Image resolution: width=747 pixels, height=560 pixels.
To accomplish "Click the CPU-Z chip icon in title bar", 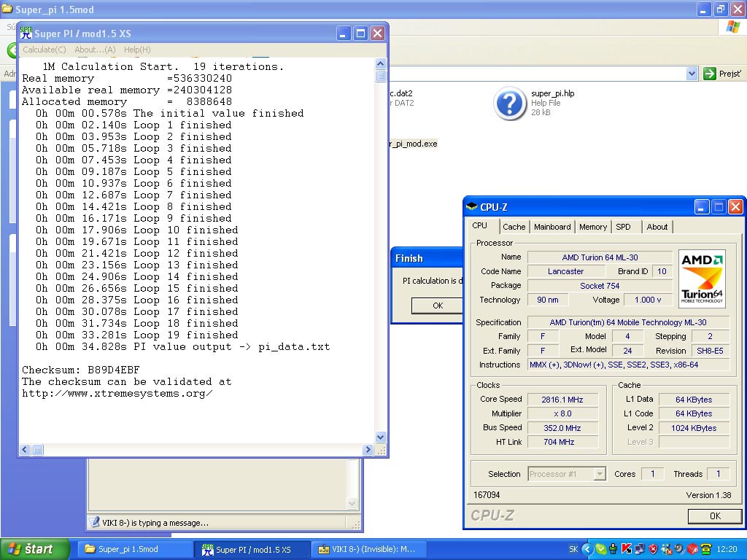I will (x=472, y=206).
